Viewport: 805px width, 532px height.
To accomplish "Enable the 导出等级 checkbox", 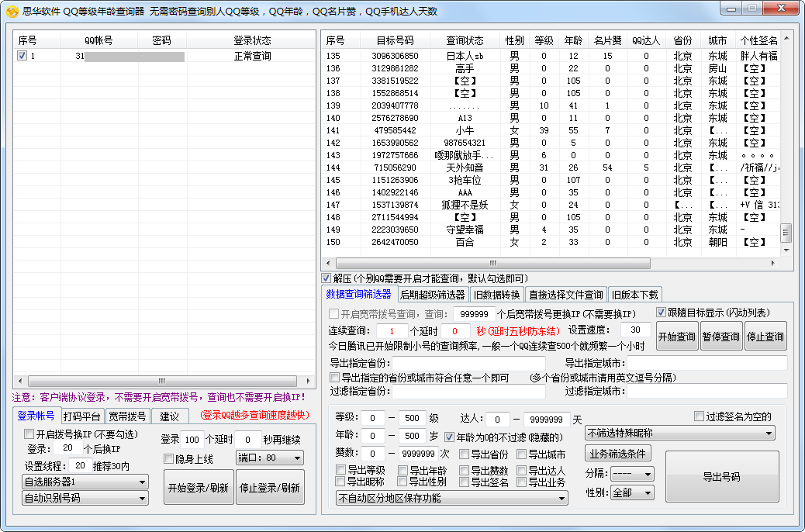I will click(341, 470).
